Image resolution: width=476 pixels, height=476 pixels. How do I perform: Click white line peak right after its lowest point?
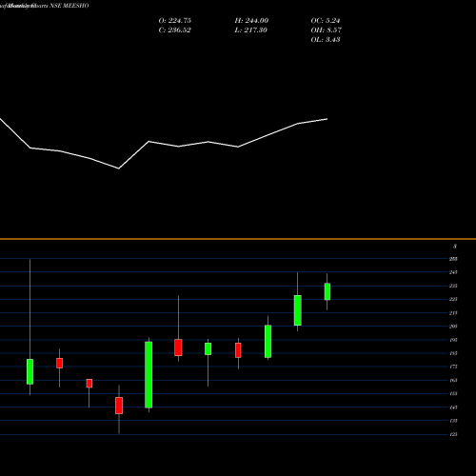149,141
